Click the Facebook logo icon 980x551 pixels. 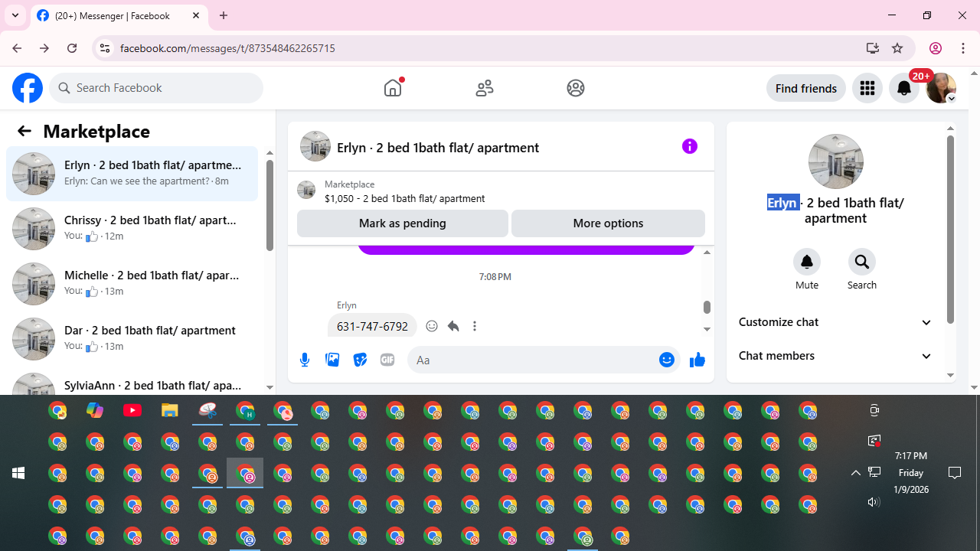point(28,88)
